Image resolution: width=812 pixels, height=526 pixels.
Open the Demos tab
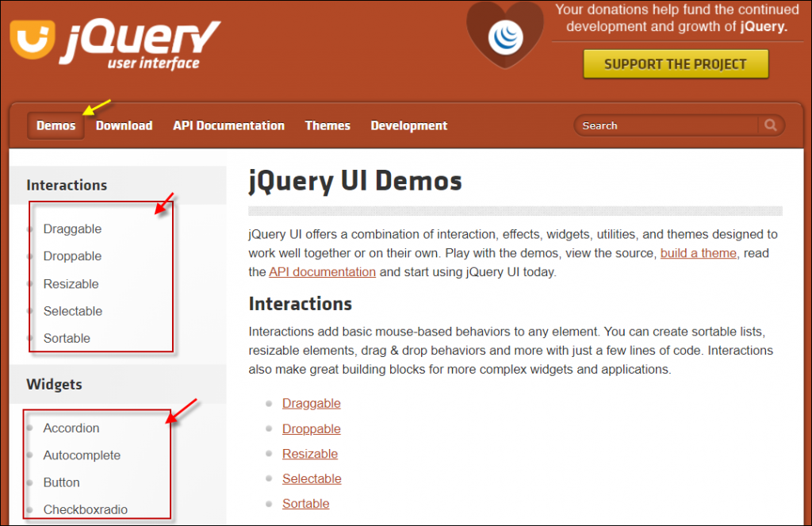[x=56, y=125]
